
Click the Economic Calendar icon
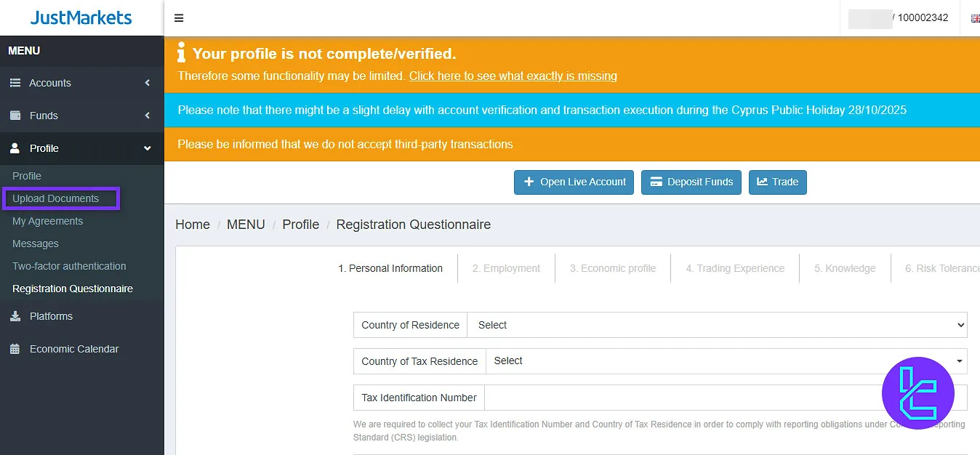(x=15, y=349)
